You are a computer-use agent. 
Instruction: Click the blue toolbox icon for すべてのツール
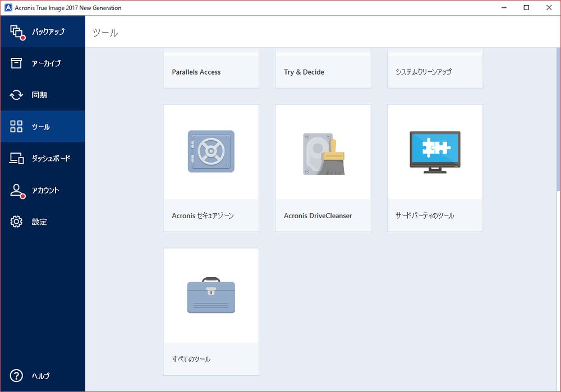[210, 296]
